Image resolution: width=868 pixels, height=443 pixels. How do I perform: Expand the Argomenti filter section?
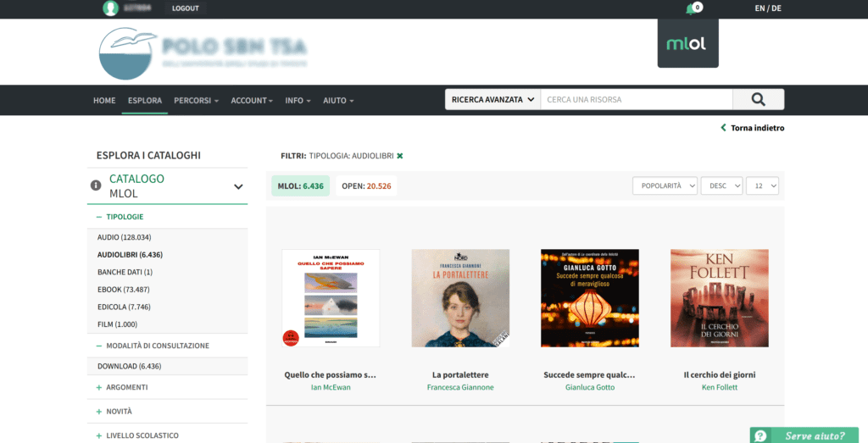point(126,387)
